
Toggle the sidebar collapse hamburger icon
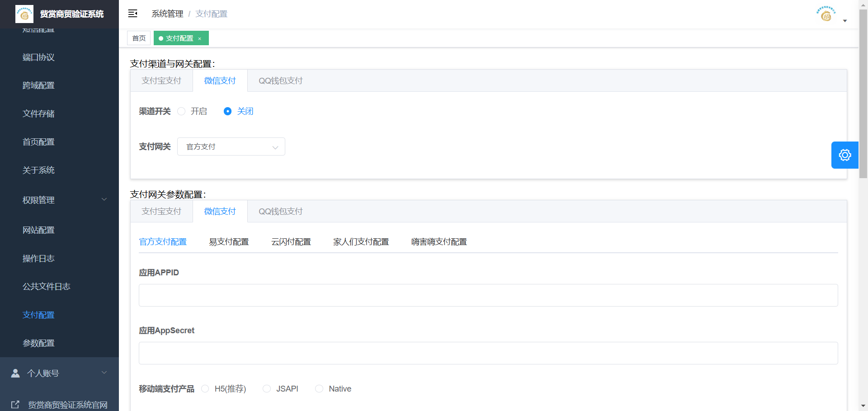coord(132,14)
